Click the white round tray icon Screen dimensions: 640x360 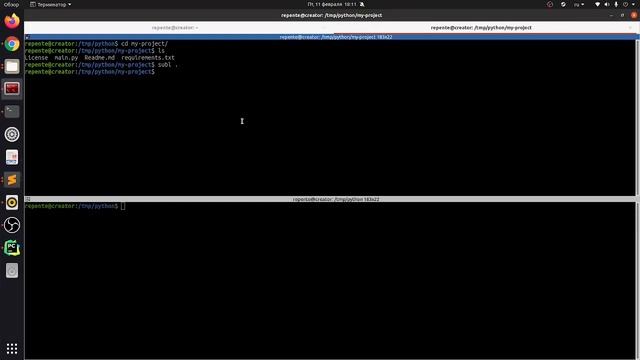tap(563, 4)
